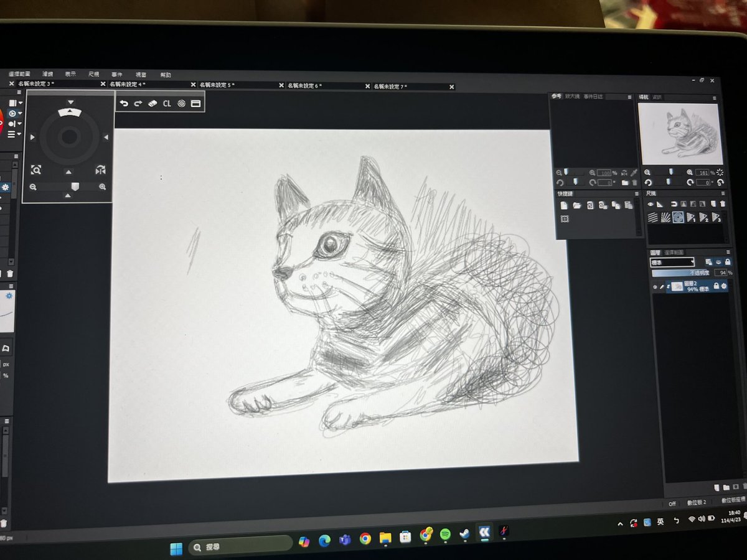Image resolution: width=747 pixels, height=560 pixels.
Task: Open the 導航 panel hamburger menu
Action: tap(715, 98)
